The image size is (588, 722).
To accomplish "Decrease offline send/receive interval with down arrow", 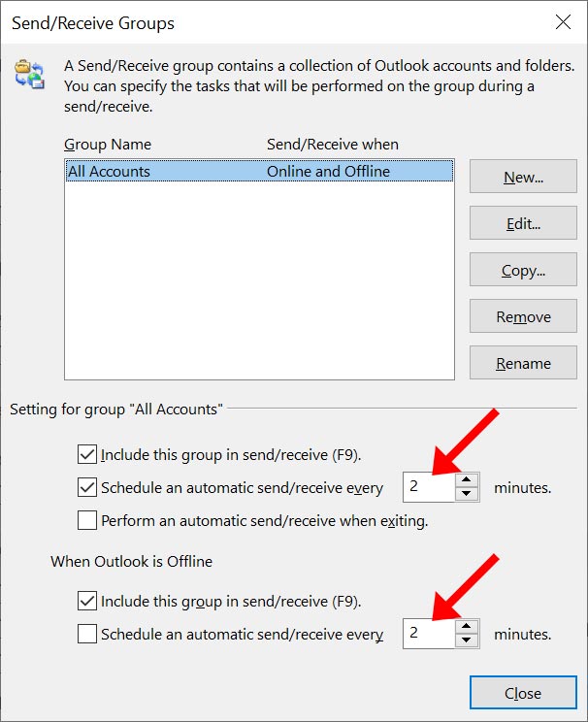I will tap(467, 640).
